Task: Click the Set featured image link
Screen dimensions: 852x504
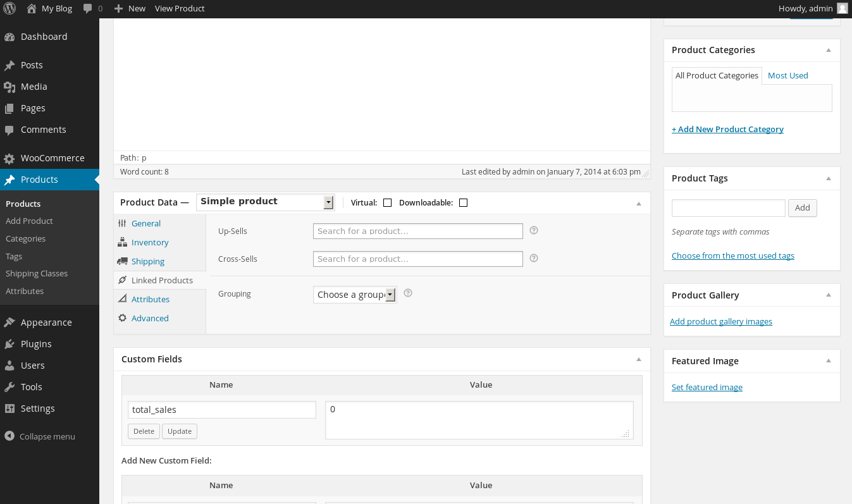Action: 707,388
